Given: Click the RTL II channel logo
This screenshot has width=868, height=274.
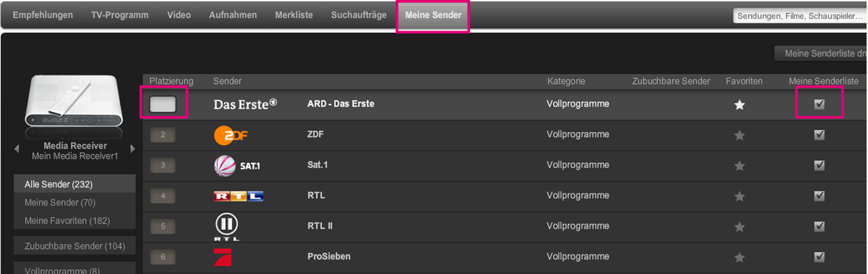Looking at the screenshot, I should point(226,227).
